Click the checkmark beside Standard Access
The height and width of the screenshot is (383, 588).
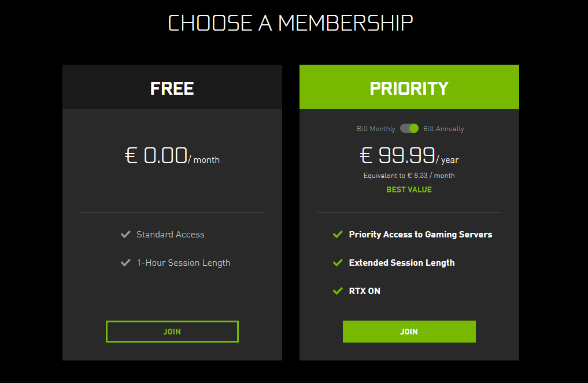[125, 235]
